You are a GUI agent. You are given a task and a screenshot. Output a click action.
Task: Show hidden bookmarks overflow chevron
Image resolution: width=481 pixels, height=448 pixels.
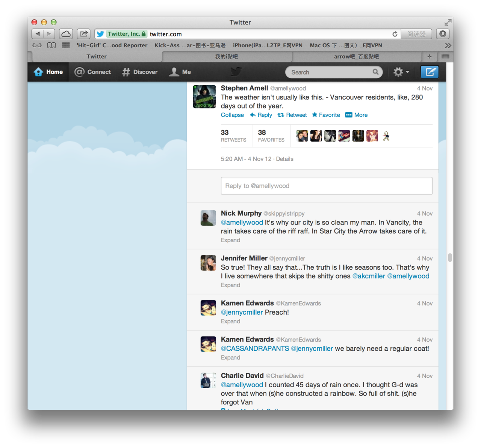point(448,45)
